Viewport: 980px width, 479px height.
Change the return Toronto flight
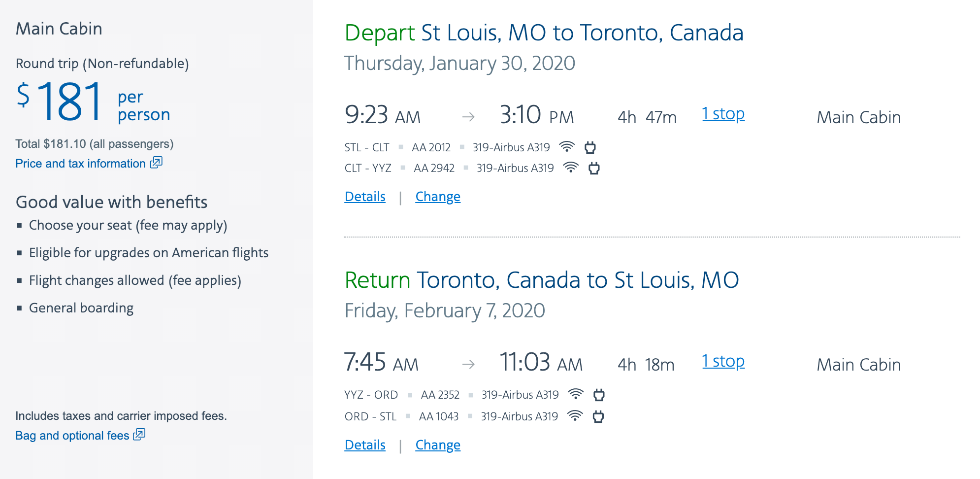438,445
